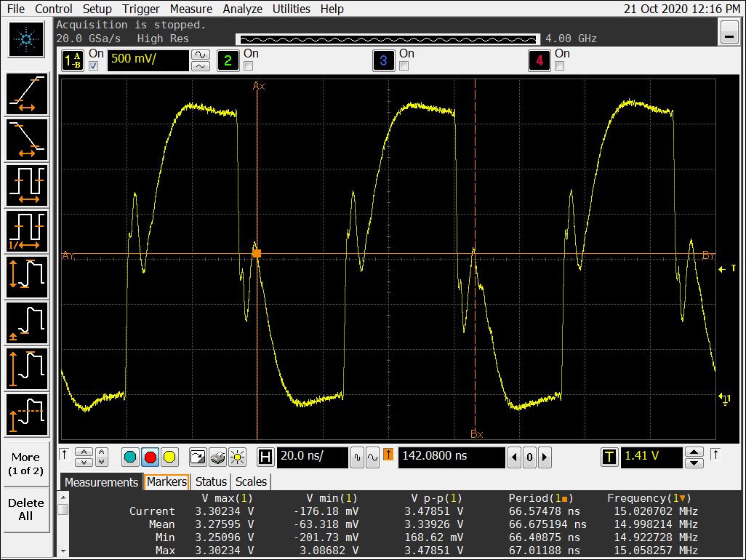Screen dimensions: 746x560
Task: Click the 142.0800 ns position field
Action: tap(451, 457)
